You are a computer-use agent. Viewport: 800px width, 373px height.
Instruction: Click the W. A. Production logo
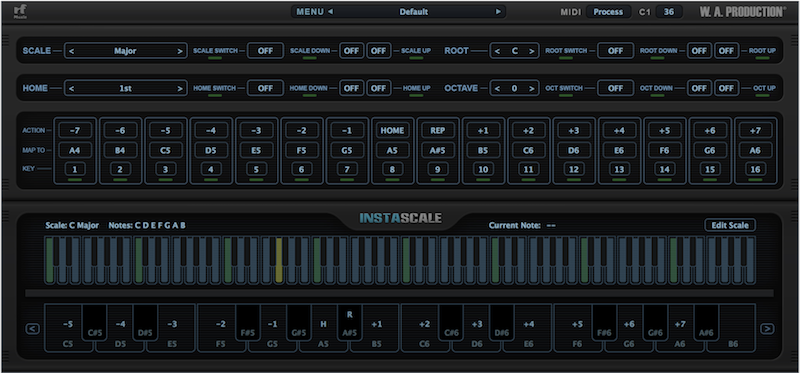pyautogui.click(x=742, y=12)
